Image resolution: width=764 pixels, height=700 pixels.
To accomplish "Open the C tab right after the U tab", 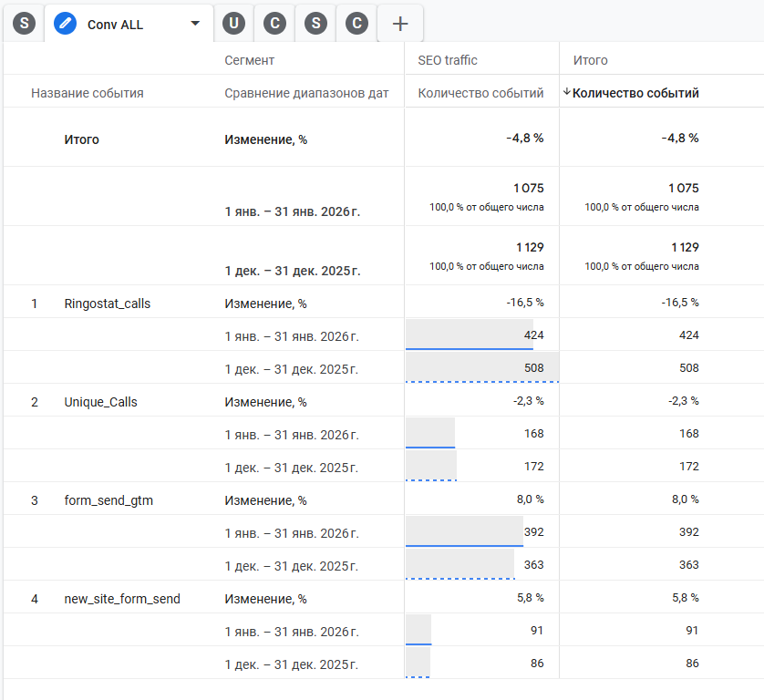I will point(274,24).
